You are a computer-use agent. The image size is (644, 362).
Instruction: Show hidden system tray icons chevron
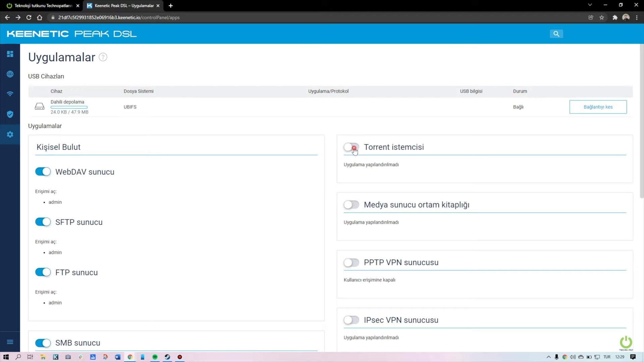click(x=548, y=357)
